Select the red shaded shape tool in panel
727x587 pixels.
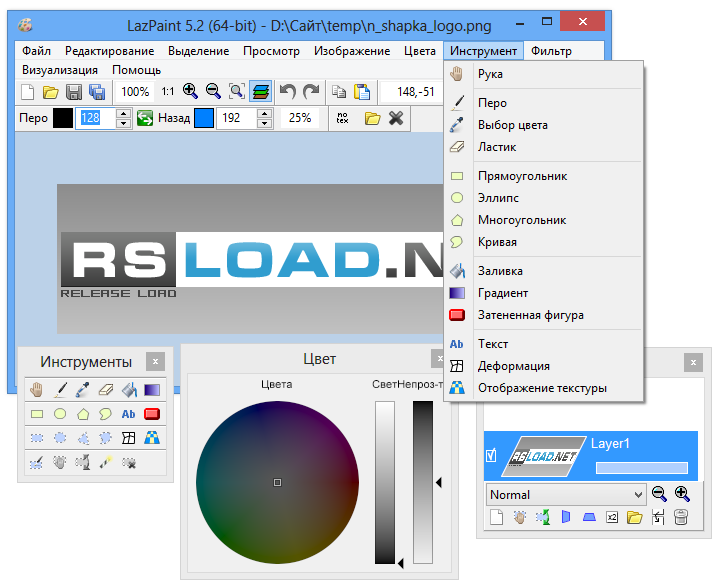(x=152, y=414)
